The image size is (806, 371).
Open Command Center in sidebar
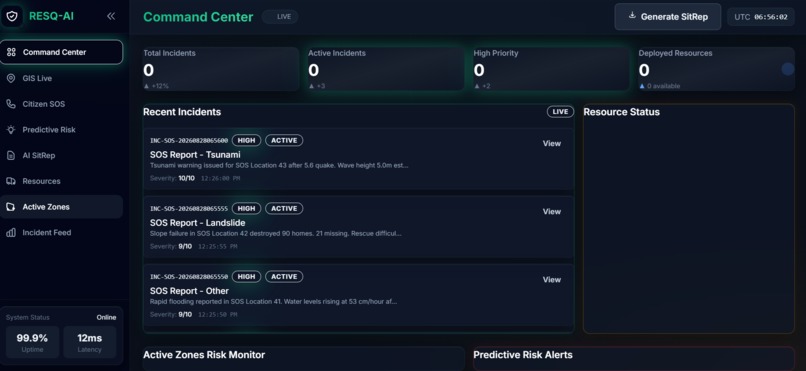pos(62,52)
